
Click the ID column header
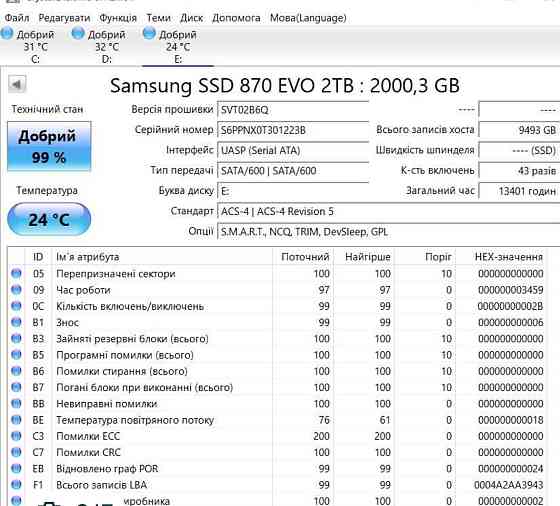(x=38, y=257)
